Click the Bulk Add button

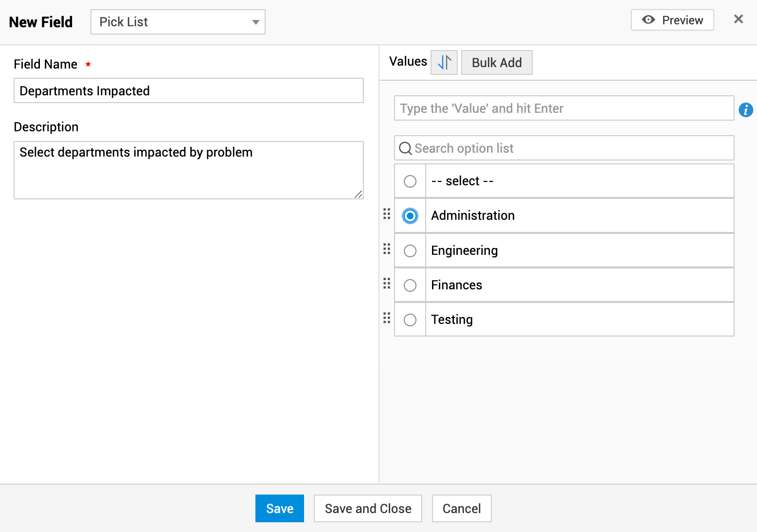click(x=496, y=63)
